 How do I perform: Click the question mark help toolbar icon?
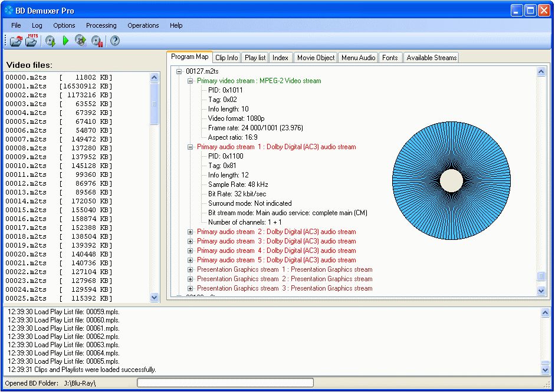[x=114, y=41]
